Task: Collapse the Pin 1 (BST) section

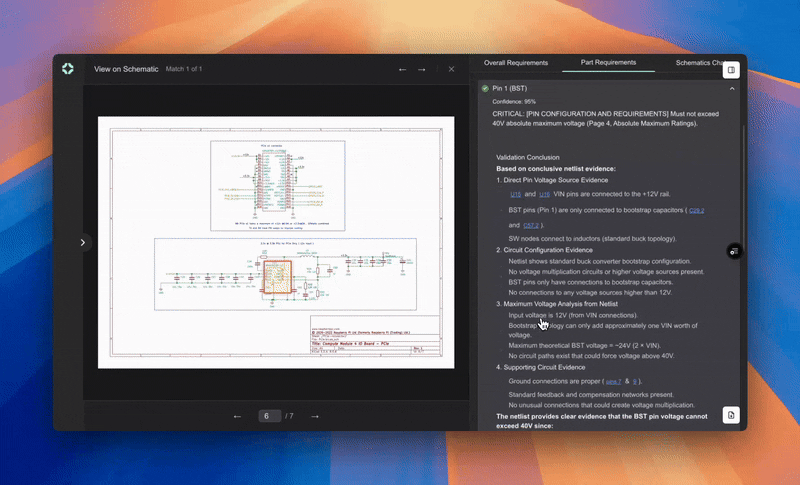Action: tap(732, 89)
